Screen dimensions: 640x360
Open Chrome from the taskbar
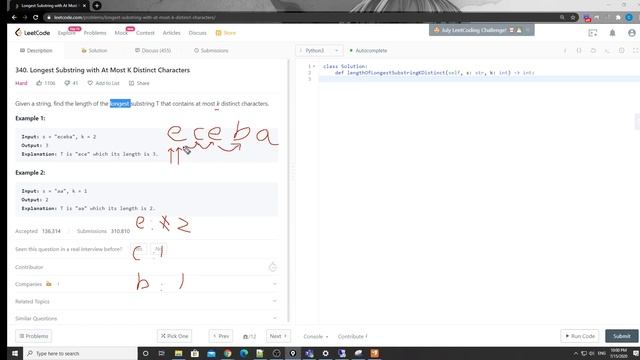click(227, 353)
